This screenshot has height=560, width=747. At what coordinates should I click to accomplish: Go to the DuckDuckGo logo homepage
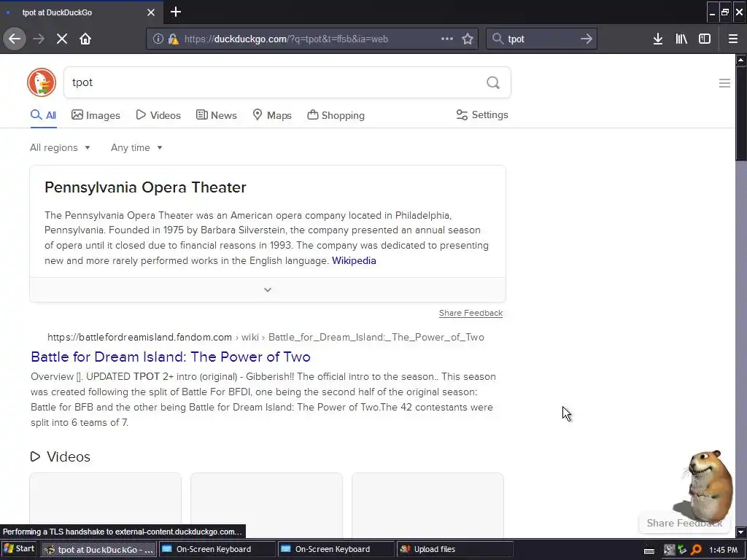[x=42, y=82]
